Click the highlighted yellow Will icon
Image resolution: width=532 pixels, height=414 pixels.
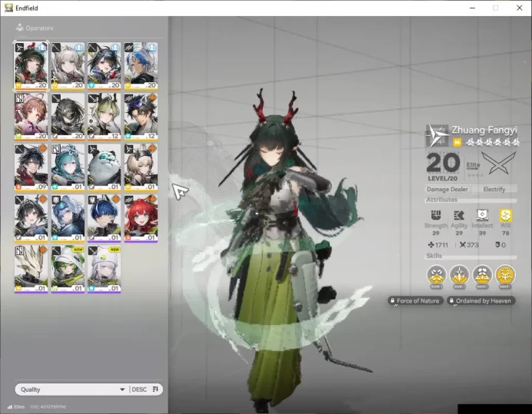point(506,215)
